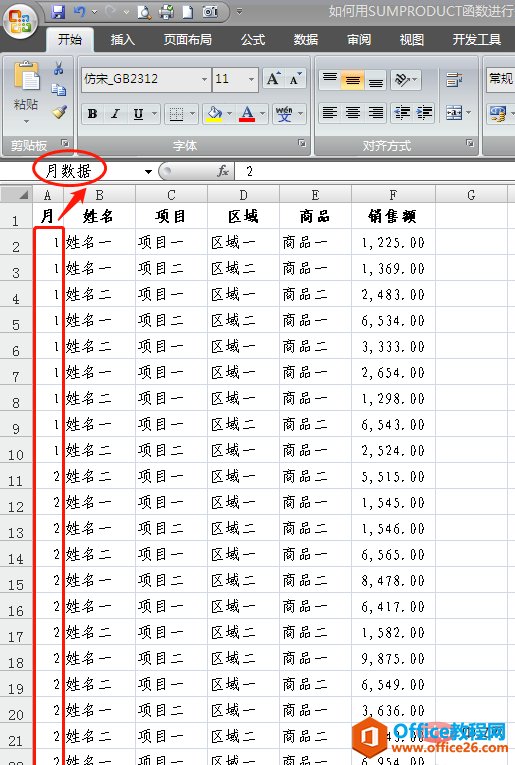The height and width of the screenshot is (765, 515).
Task: Click the Cut scissors icon
Action: pyautogui.click(x=59, y=68)
